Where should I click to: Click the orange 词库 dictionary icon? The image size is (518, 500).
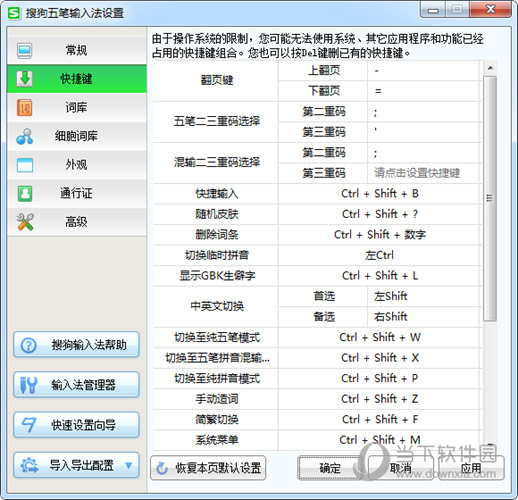[25, 107]
